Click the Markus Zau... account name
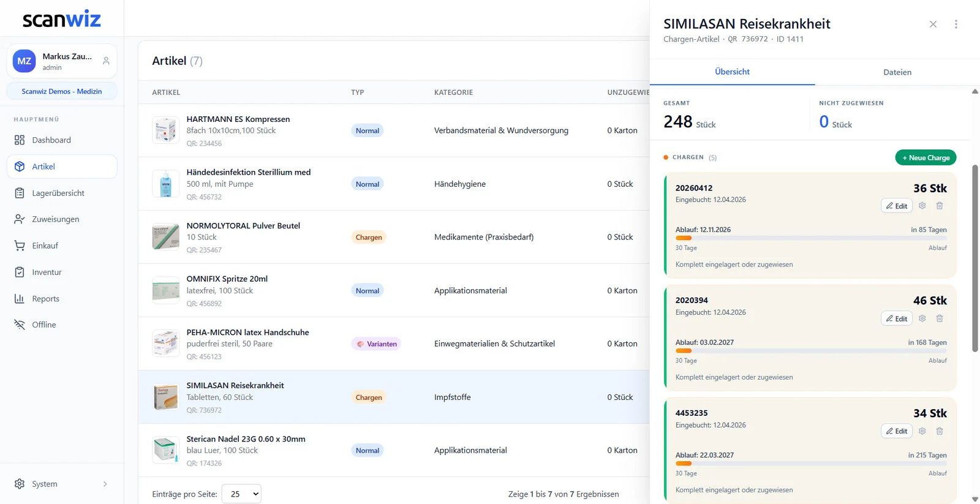This screenshot has height=504, width=980. tap(67, 56)
